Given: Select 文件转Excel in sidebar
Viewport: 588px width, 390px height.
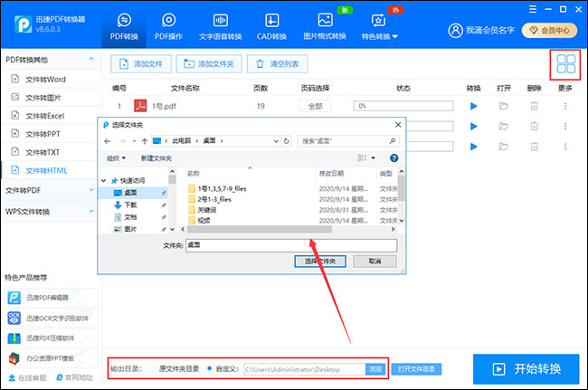Looking at the screenshot, I should 44,116.
